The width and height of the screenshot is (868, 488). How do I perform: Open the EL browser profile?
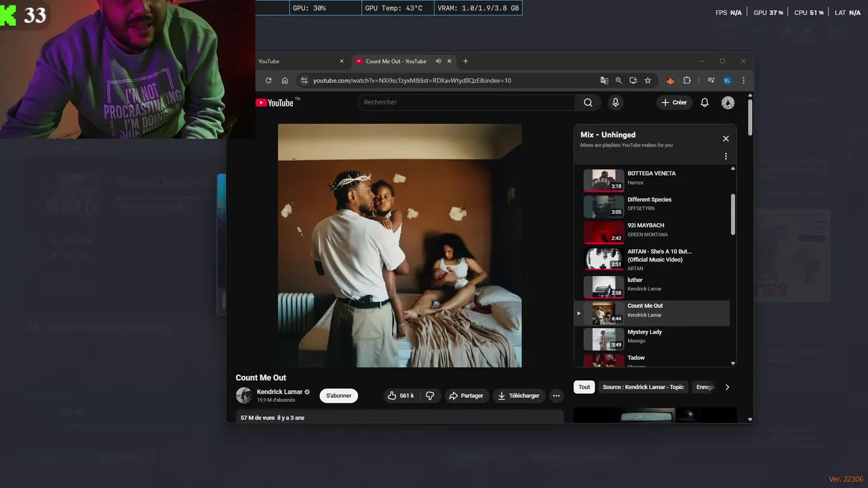(x=728, y=81)
